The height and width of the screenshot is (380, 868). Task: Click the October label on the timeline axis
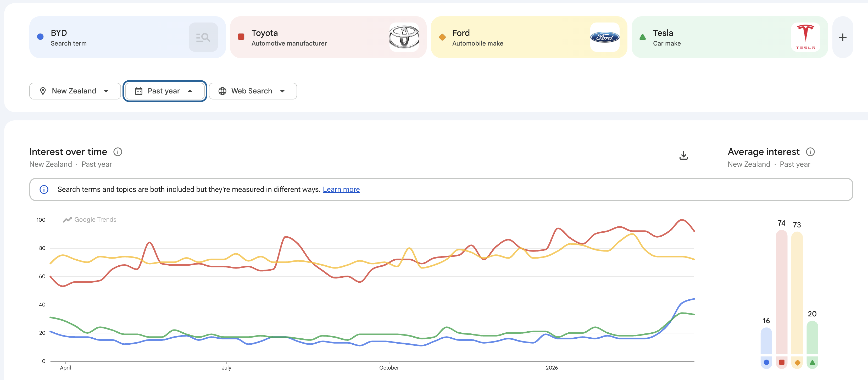coord(389,367)
